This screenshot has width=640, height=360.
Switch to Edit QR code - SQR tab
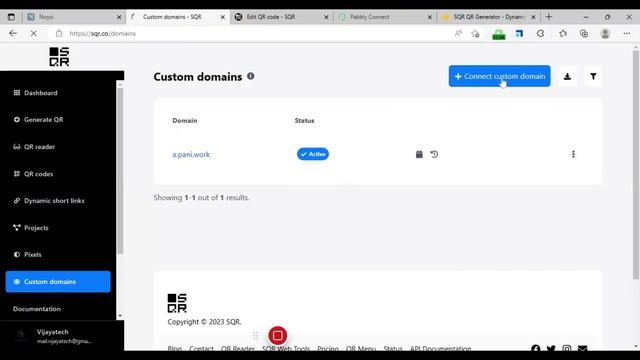point(282,17)
